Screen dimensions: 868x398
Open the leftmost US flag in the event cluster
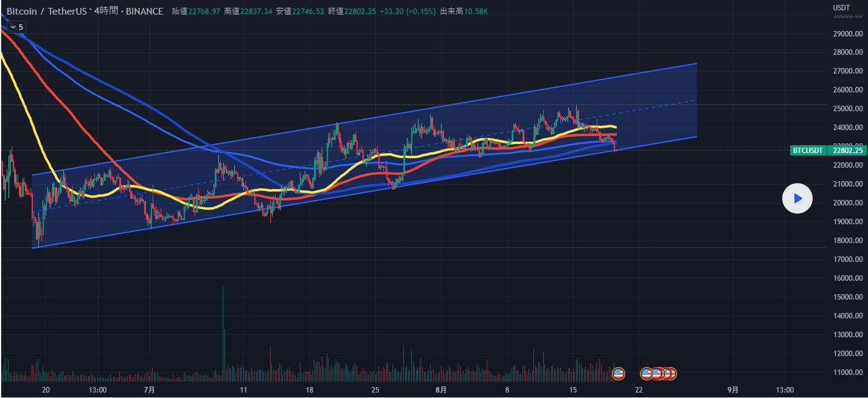pos(647,374)
